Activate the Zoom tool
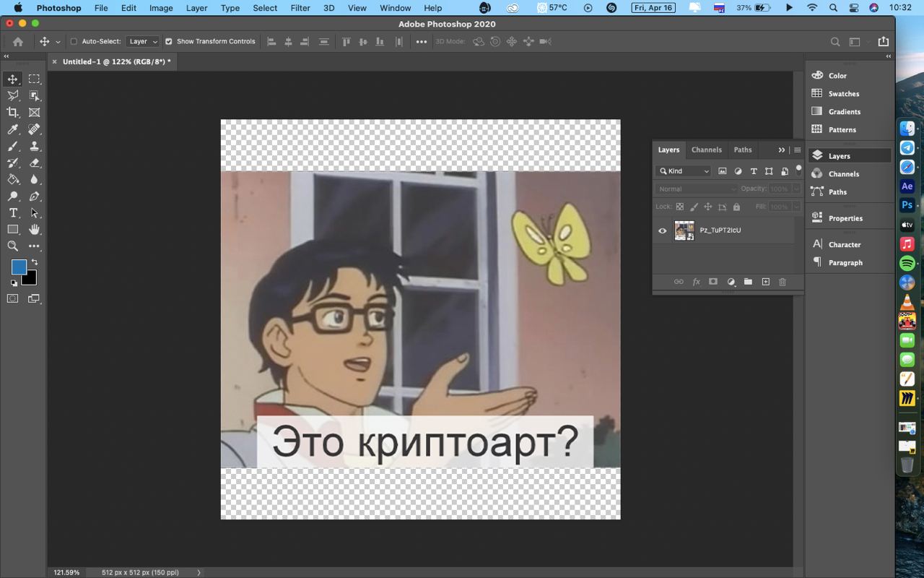The width and height of the screenshot is (924, 578). tap(13, 246)
